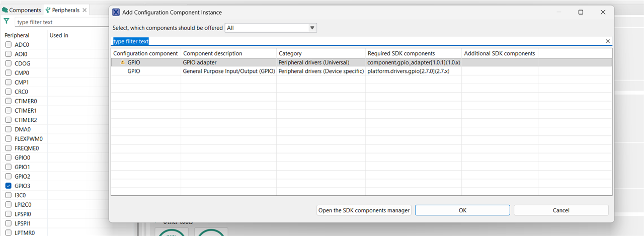The width and height of the screenshot is (644, 236).
Task: Maximize the Add Configuration Component dialog
Action: [581, 12]
